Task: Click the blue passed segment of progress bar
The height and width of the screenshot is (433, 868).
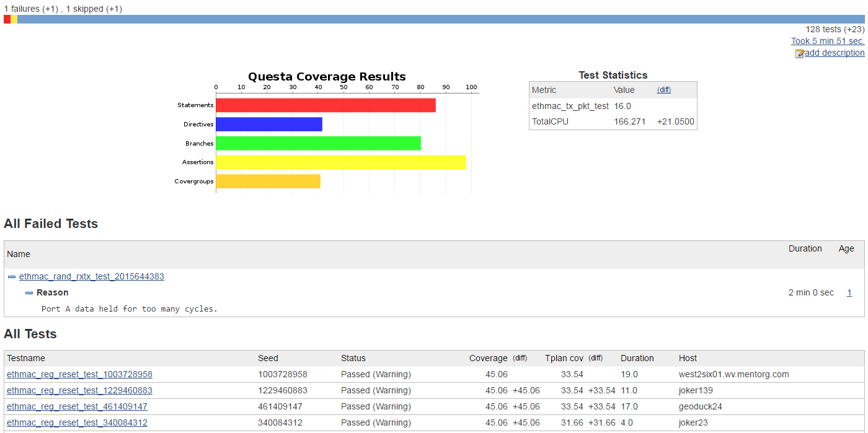Action: pyautogui.click(x=441, y=19)
